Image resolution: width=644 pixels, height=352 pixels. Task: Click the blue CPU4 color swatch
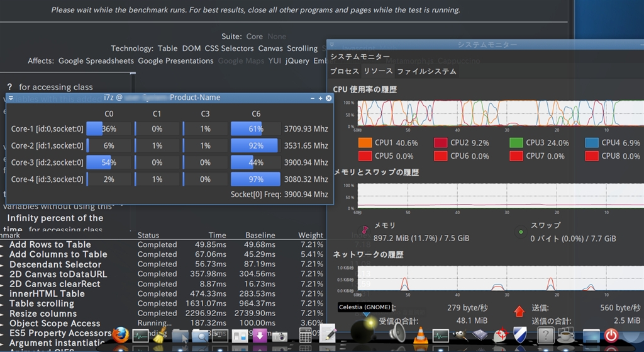tap(591, 143)
